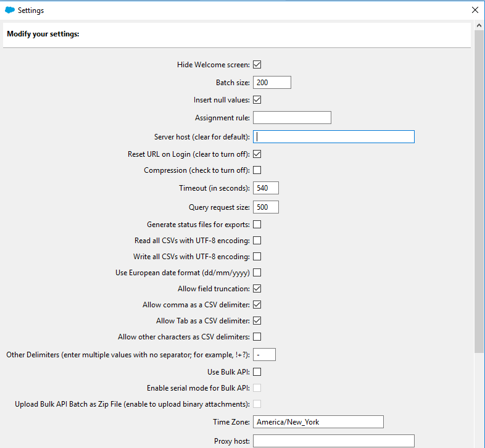Image resolution: width=485 pixels, height=448 pixels.
Task: Click the Time Zone text field
Action: click(x=318, y=422)
